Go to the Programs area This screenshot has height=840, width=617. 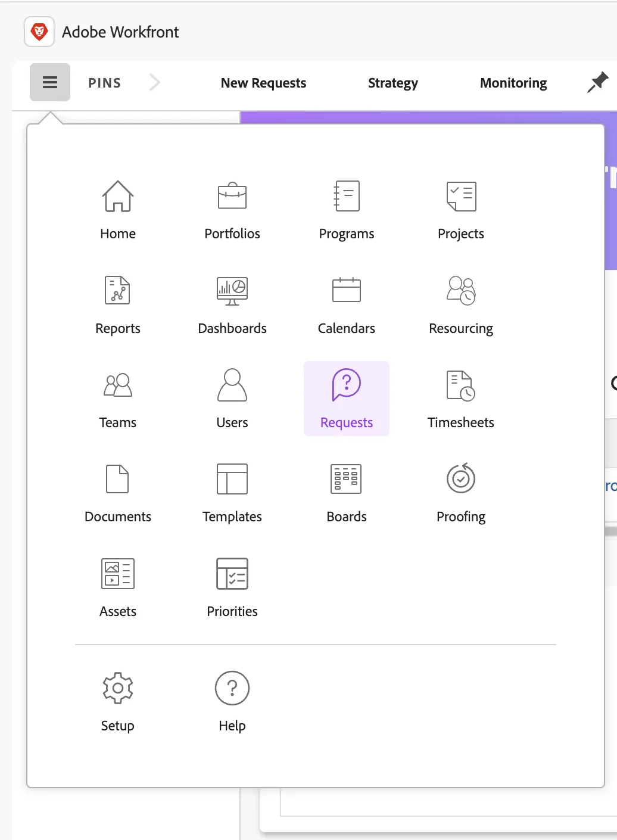[347, 209]
